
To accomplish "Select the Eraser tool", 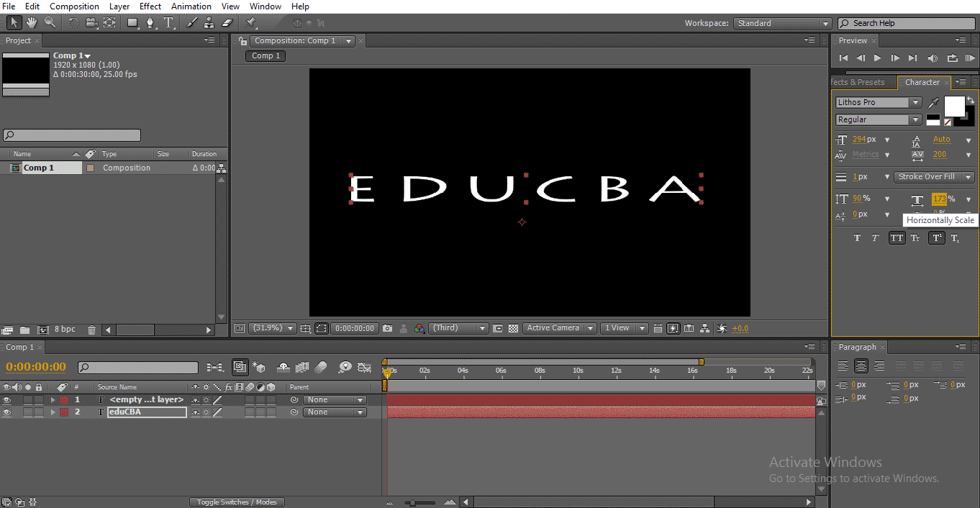I will [x=228, y=23].
